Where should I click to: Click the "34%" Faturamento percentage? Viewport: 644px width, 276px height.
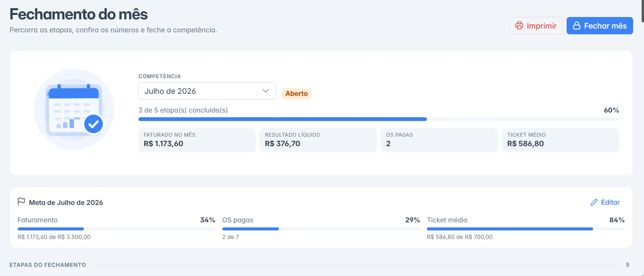coord(208,220)
